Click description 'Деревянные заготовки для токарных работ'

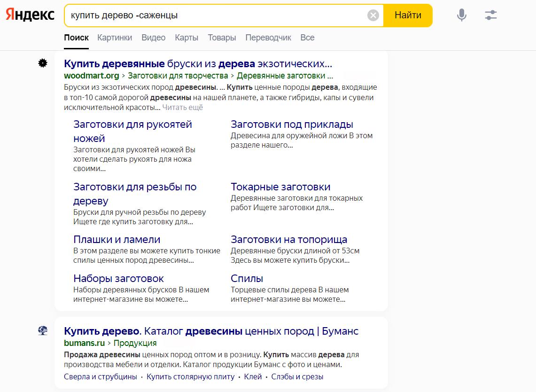(297, 203)
